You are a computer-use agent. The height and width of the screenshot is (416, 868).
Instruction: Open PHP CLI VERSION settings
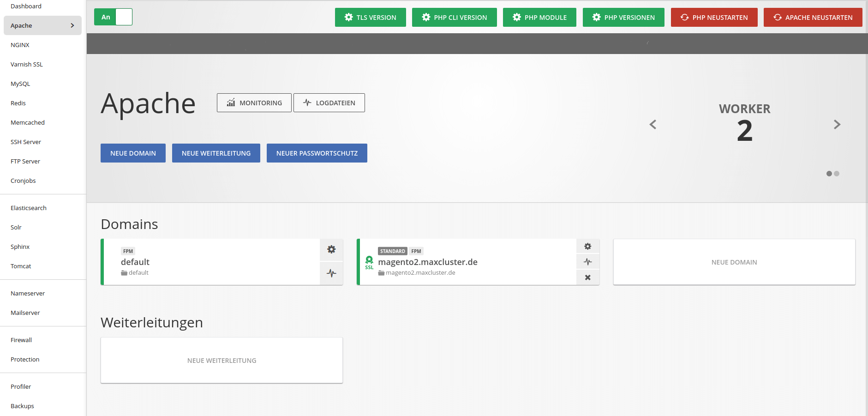455,18
